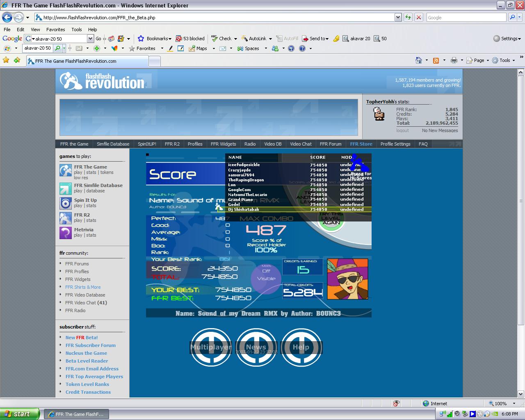This screenshot has height=420, width=525.
Task: Click the browser Refresh icon
Action: (x=408, y=17)
